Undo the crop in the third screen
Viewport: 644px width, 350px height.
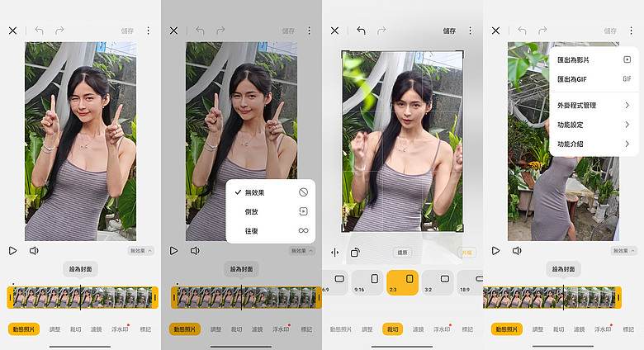pyautogui.click(x=361, y=31)
